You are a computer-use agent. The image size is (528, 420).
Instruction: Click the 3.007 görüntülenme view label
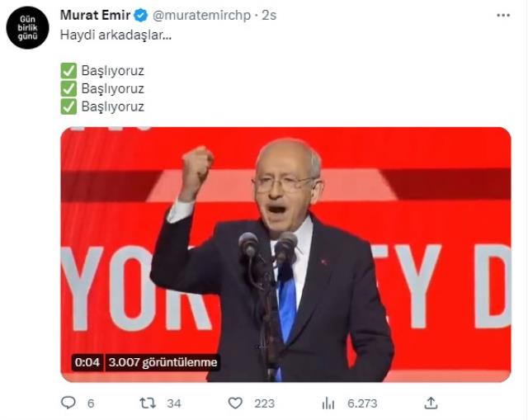pyautogui.click(x=163, y=362)
